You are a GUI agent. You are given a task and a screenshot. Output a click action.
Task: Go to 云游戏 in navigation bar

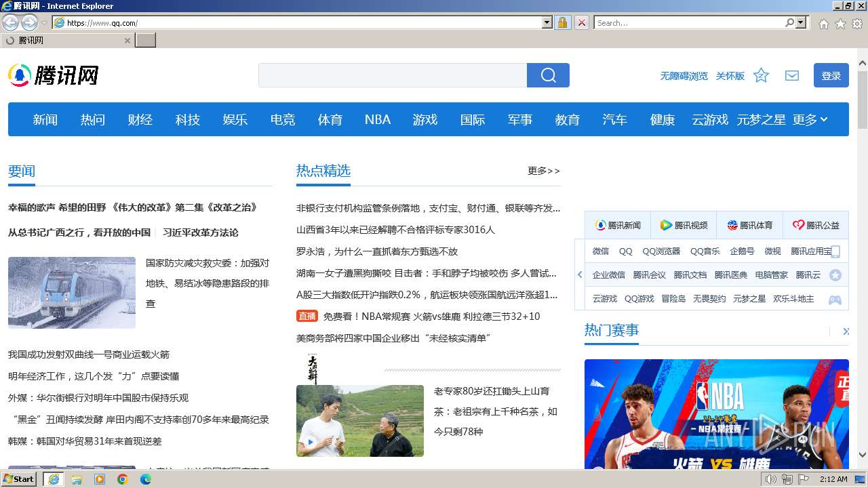pyautogui.click(x=710, y=119)
